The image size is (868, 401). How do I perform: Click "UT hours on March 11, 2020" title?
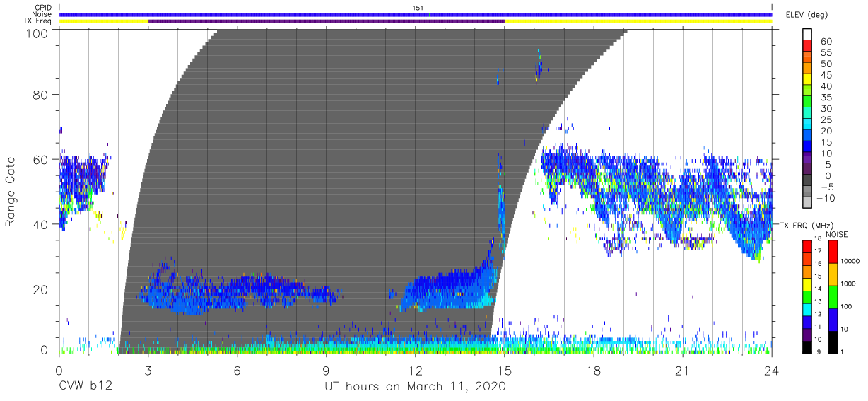pyautogui.click(x=416, y=388)
